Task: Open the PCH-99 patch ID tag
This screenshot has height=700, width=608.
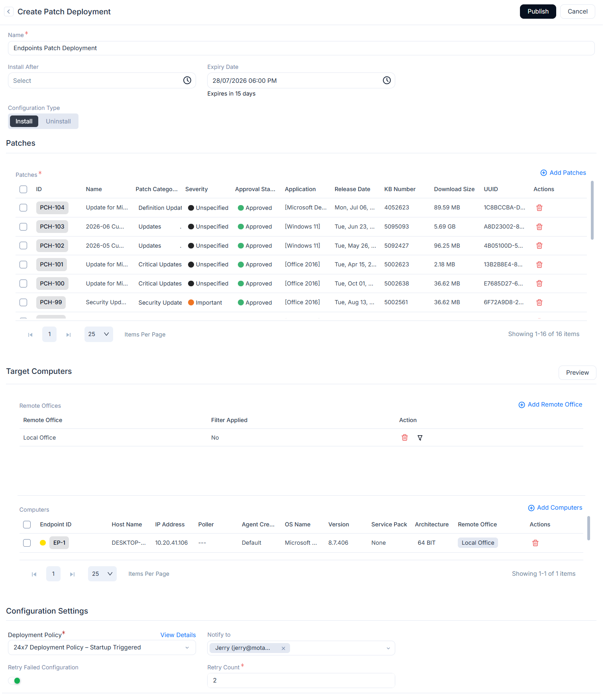Action: coord(51,303)
